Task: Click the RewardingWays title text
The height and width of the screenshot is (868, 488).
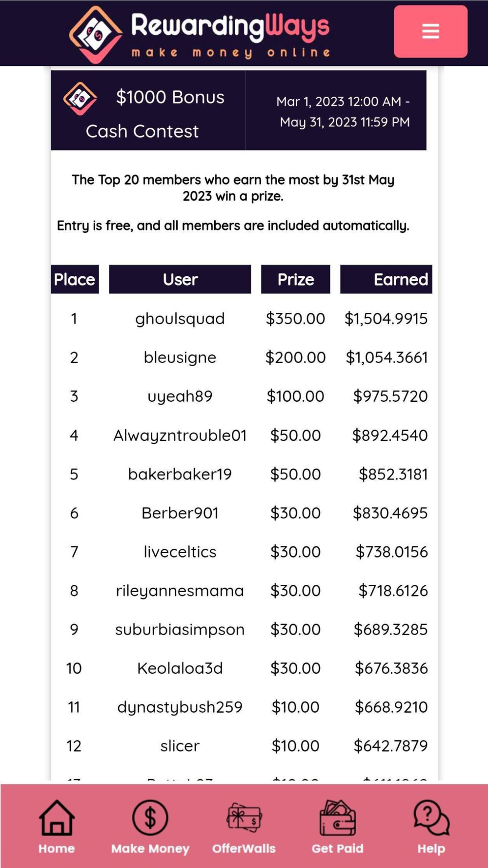Action: point(230,27)
